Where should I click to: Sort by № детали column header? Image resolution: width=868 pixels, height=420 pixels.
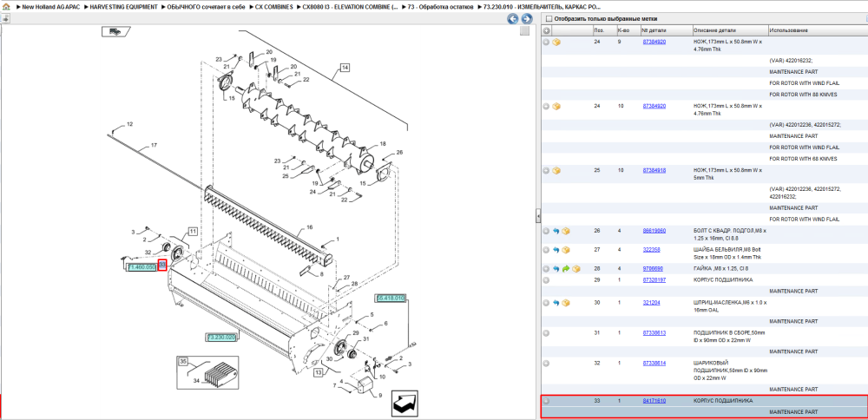666,30
